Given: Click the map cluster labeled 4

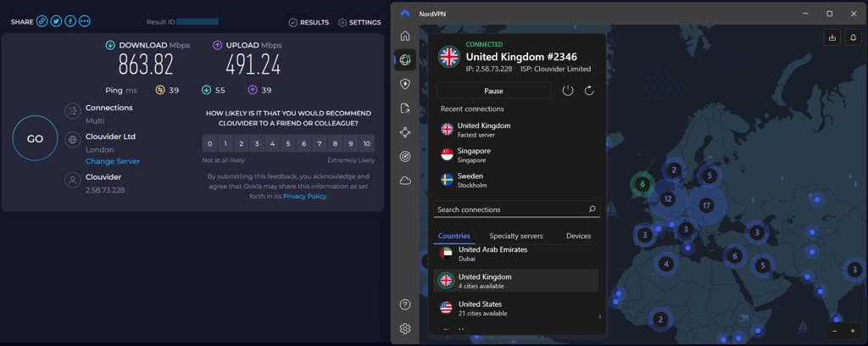Looking at the screenshot, I should tap(666, 264).
